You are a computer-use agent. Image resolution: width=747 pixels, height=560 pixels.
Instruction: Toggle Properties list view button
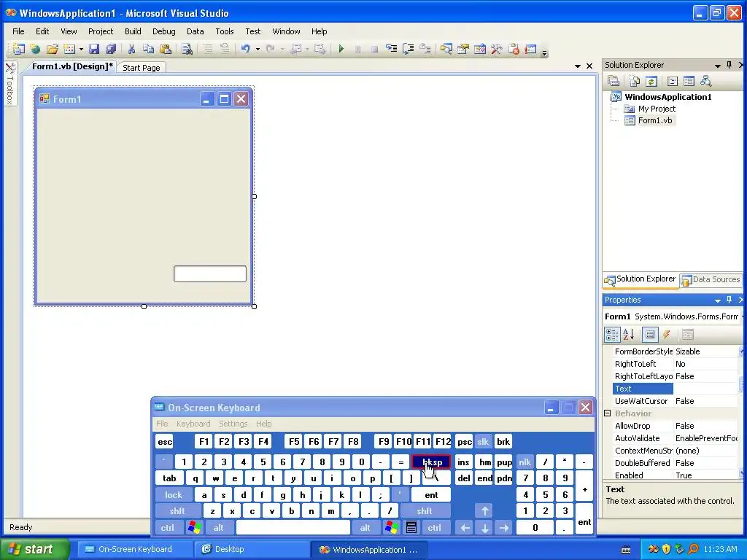click(x=649, y=335)
